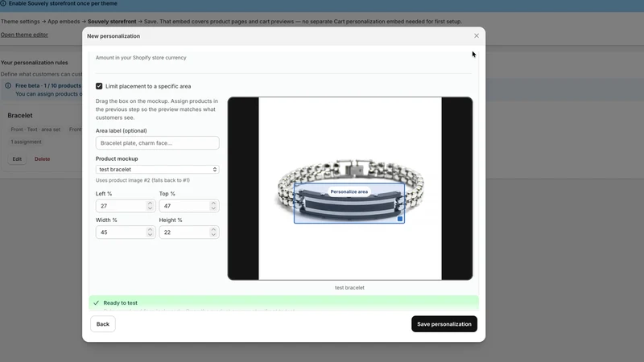
Task: Click the Width % value field
Action: point(121,232)
